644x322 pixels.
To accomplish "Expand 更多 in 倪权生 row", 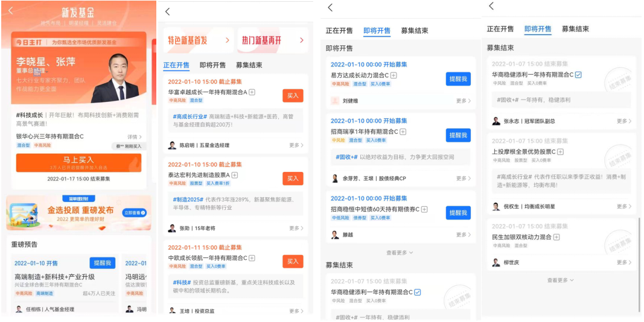I will click(x=624, y=206).
